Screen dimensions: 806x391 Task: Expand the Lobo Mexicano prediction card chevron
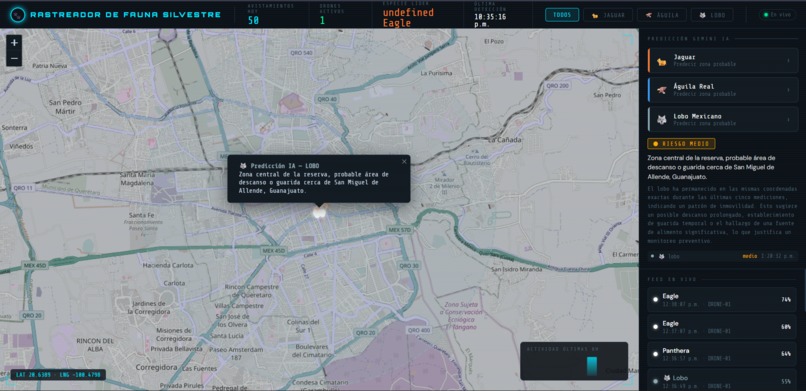point(789,119)
